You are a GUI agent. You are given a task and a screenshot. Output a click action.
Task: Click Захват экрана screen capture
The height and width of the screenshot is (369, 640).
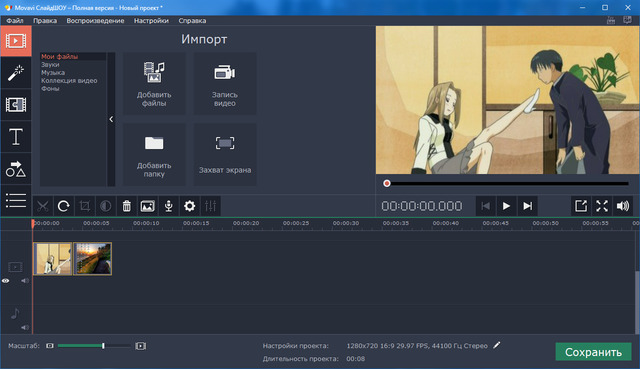coord(224,155)
